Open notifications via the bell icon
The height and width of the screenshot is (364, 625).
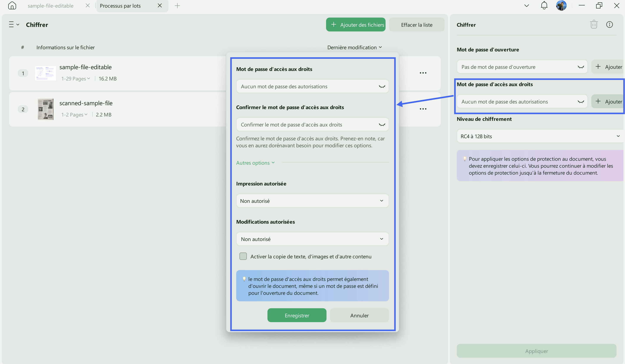544,5
